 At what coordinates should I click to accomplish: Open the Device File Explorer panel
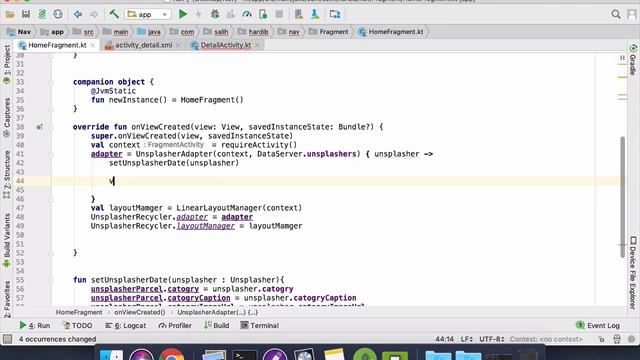point(633,272)
